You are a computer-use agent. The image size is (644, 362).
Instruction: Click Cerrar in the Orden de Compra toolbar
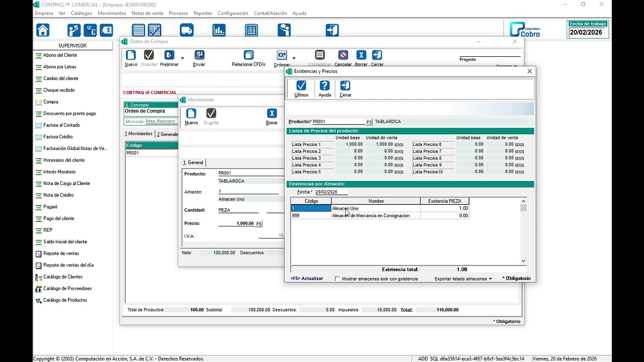377,58
